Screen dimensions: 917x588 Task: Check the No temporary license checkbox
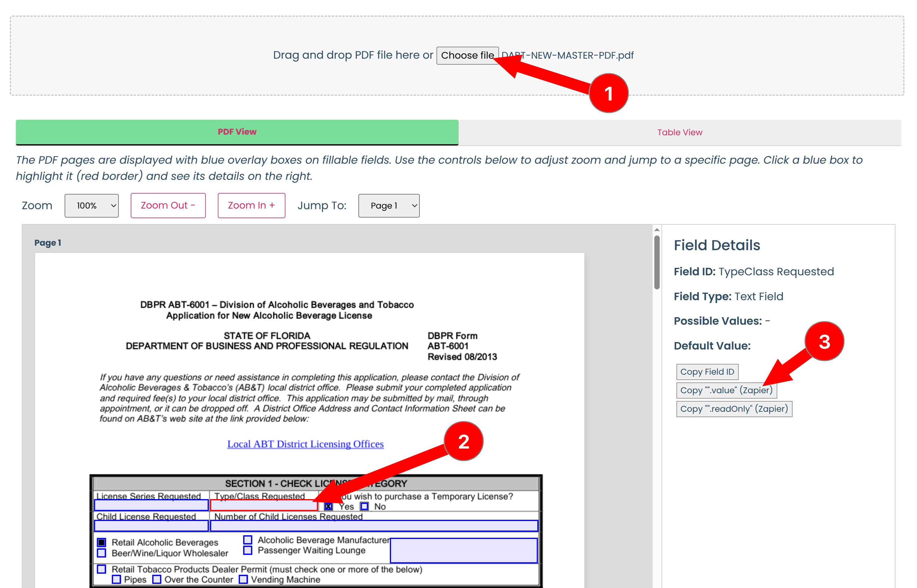tap(364, 506)
